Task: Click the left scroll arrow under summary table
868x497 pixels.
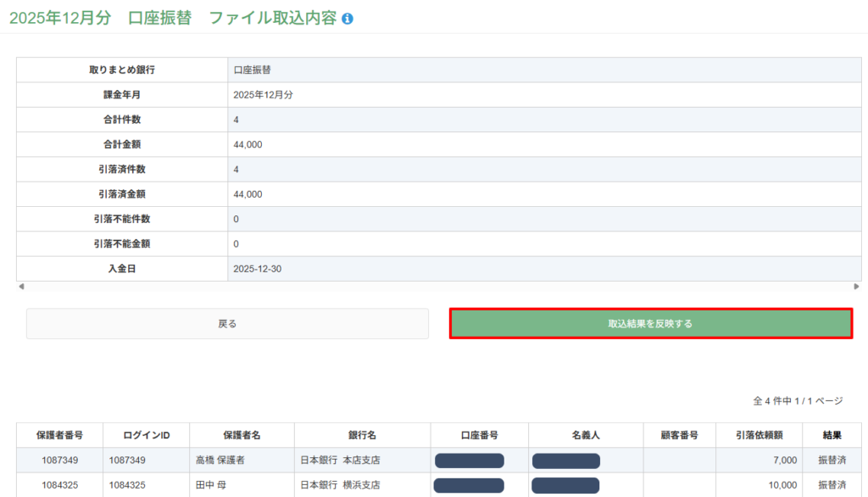Action: click(20, 287)
